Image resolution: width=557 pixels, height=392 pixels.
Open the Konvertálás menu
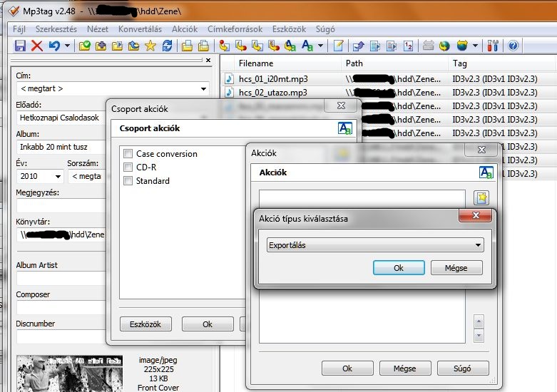click(140, 29)
